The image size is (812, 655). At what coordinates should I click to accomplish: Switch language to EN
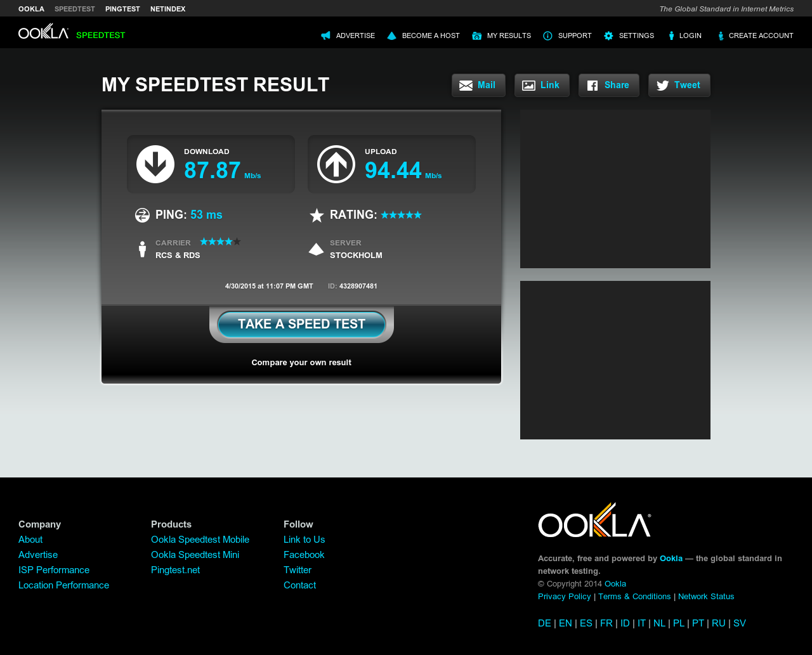coord(565,623)
